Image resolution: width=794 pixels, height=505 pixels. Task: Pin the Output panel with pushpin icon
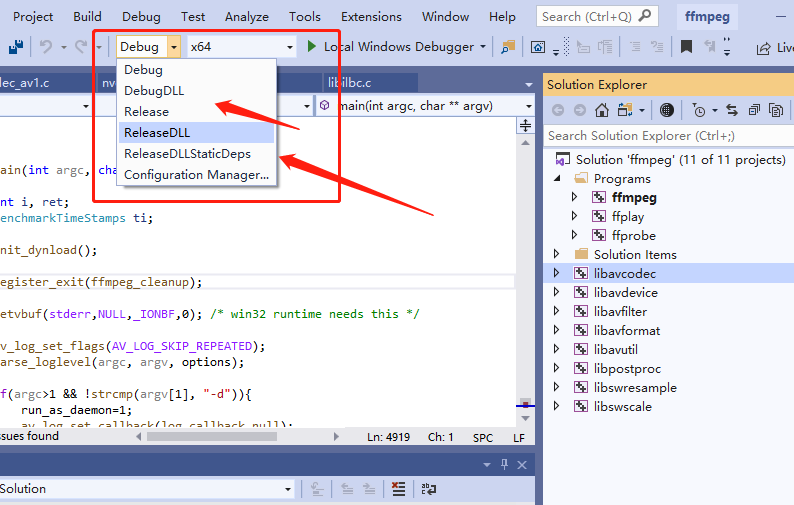(504, 465)
